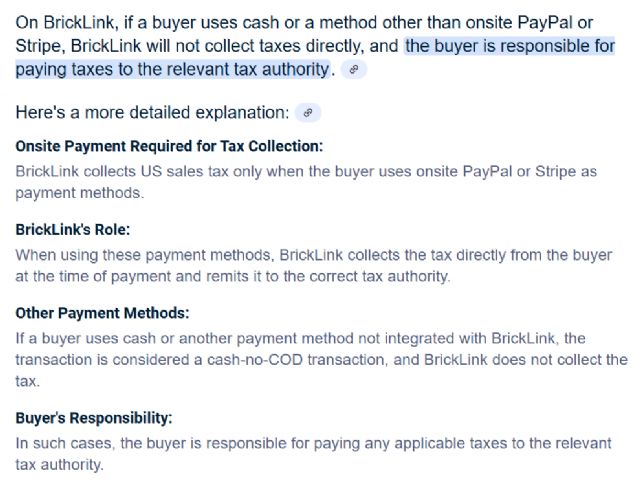Image resolution: width=640 pixels, height=480 pixels.
Task: Click the highlighted text about buyer paying taxes
Action: (510, 47)
